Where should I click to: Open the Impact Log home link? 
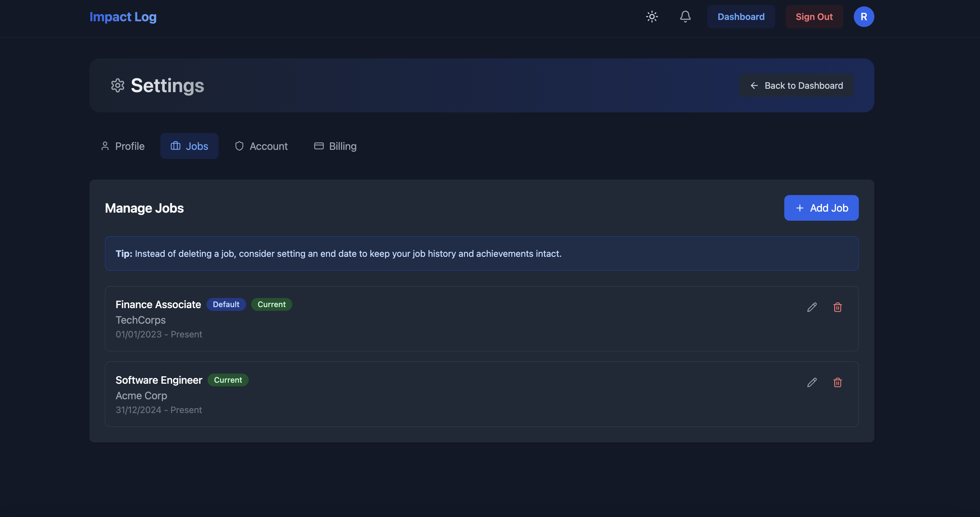click(123, 17)
